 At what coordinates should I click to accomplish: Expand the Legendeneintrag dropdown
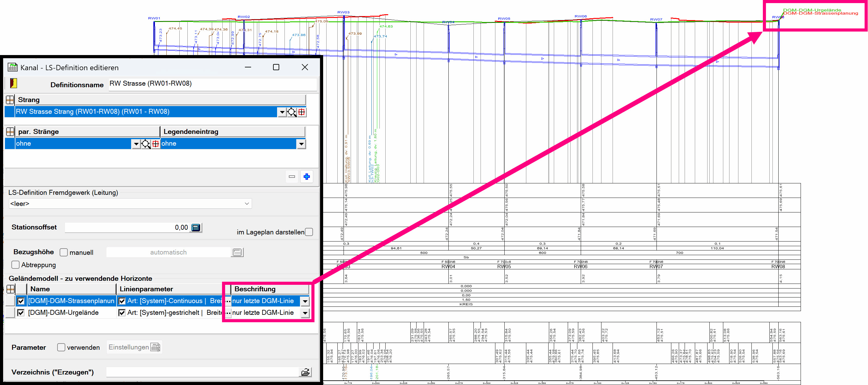click(301, 144)
